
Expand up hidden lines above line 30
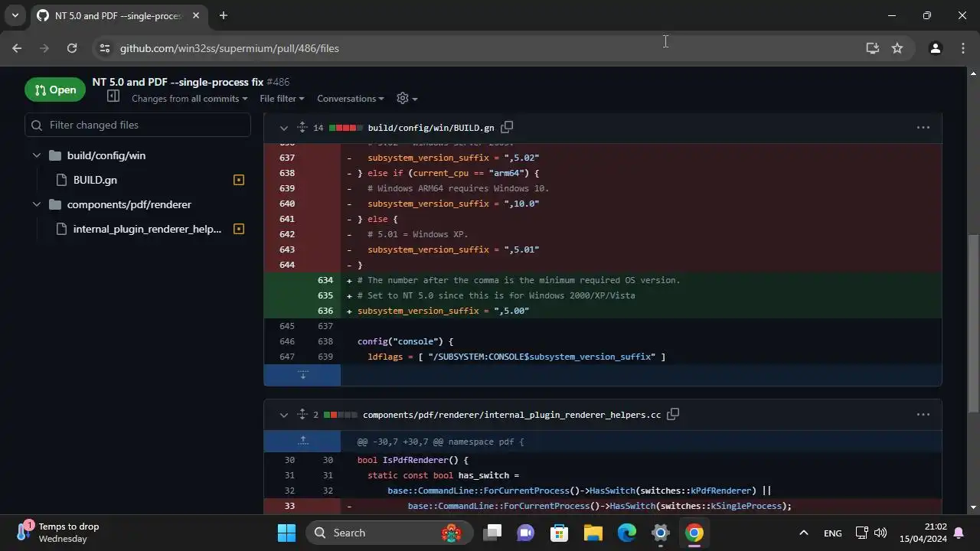(x=302, y=442)
